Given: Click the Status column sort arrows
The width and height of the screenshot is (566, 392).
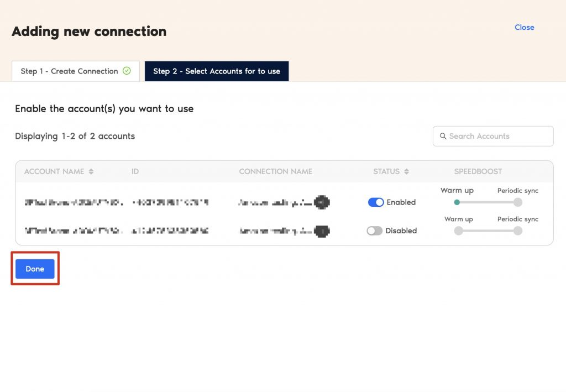Looking at the screenshot, I should click(x=406, y=171).
